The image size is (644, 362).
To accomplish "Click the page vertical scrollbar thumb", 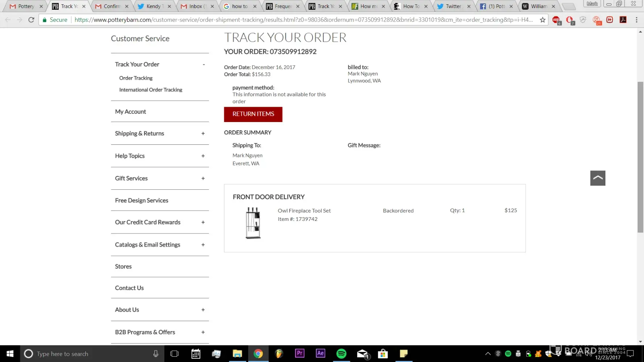I will click(x=640, y=157).
